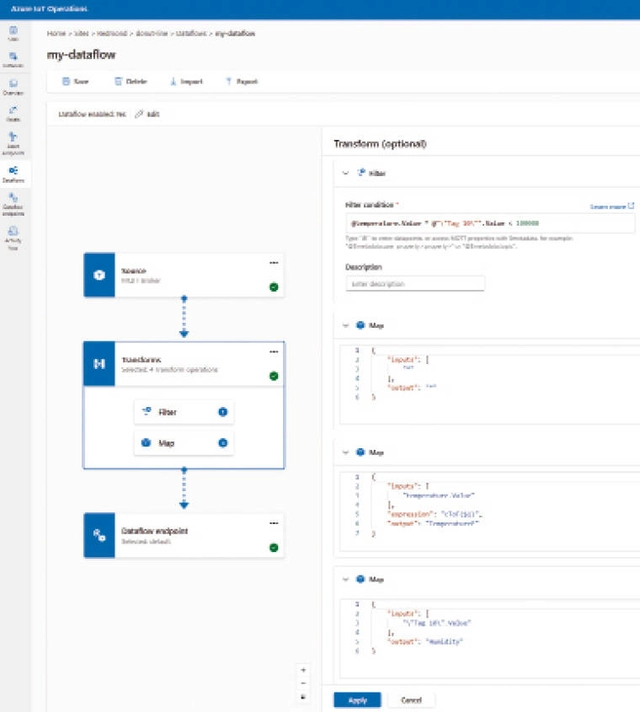Open the Overview sidebar item
The image size is (640, 712).
tap(13, 87)
